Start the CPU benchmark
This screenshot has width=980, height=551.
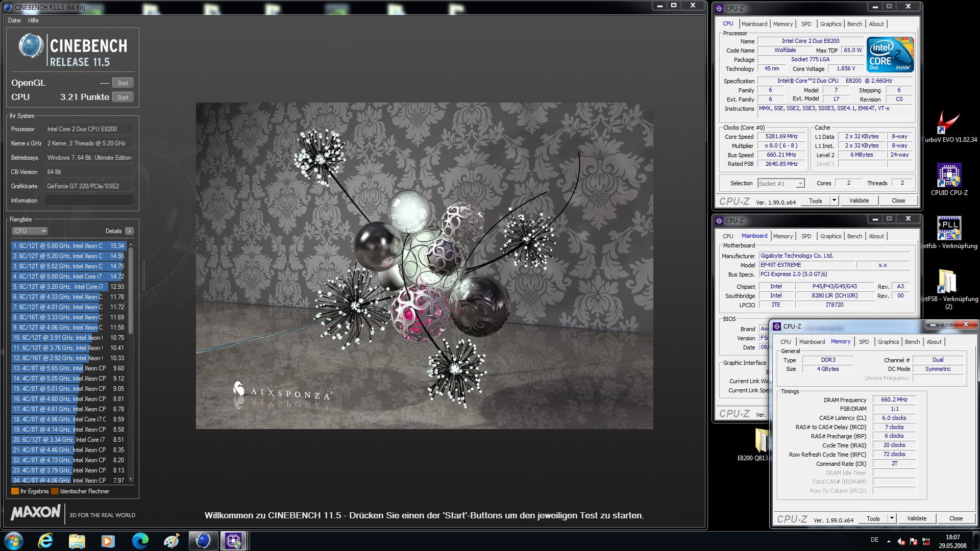click(x=123, y=97)
